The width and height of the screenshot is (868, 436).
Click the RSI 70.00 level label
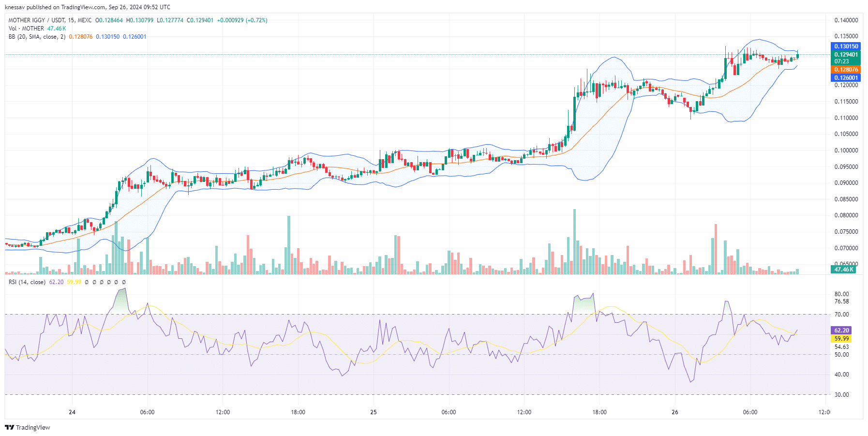point(841,315)
